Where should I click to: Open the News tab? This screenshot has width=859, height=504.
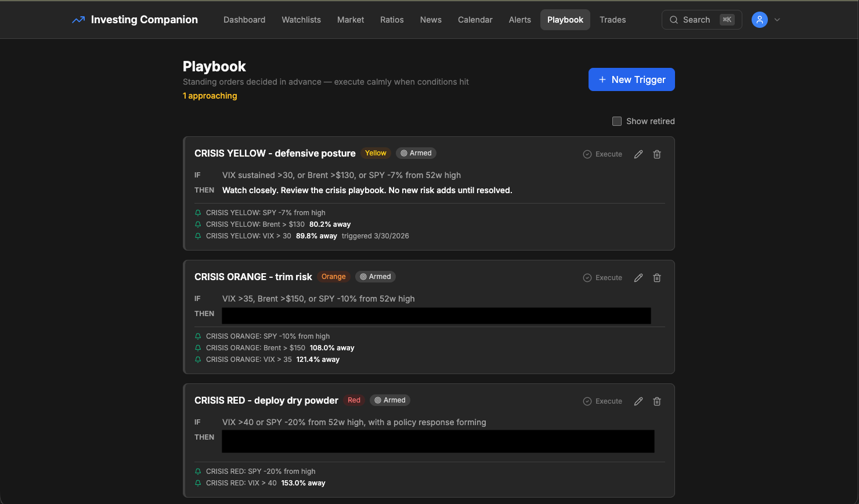pyautogui.click(x=431, y=20)
